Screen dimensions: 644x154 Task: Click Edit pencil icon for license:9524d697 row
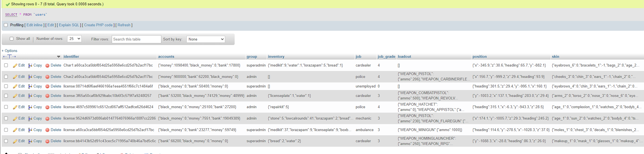tap(15, 119)
